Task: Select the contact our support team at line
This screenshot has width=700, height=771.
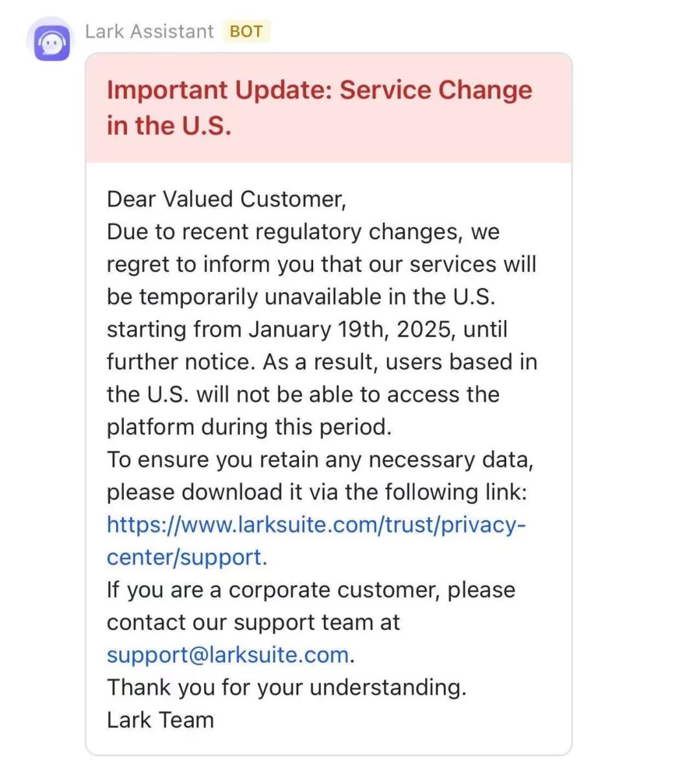Action: [x=253, y=623]
